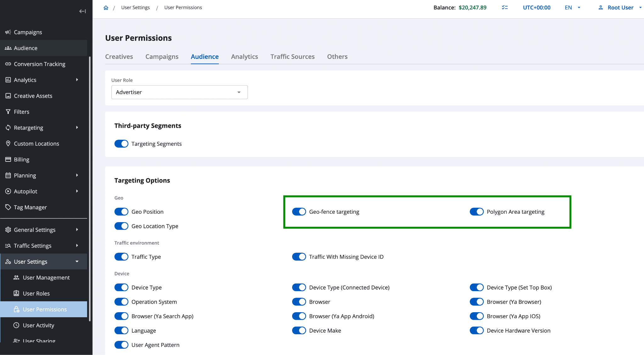
Task: Collapse the User Settings submenu arrow
Action: click(77, 262)
